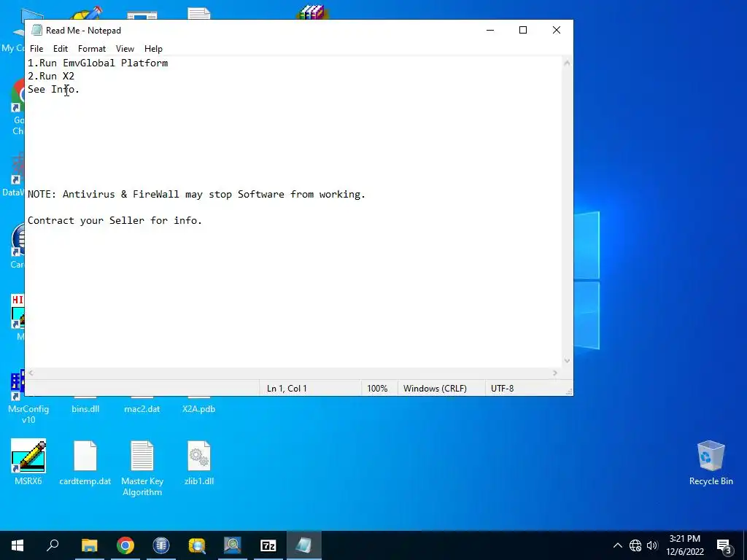Click the vertical scrollbar down arrow in Notepad

(x=567, y=361)
